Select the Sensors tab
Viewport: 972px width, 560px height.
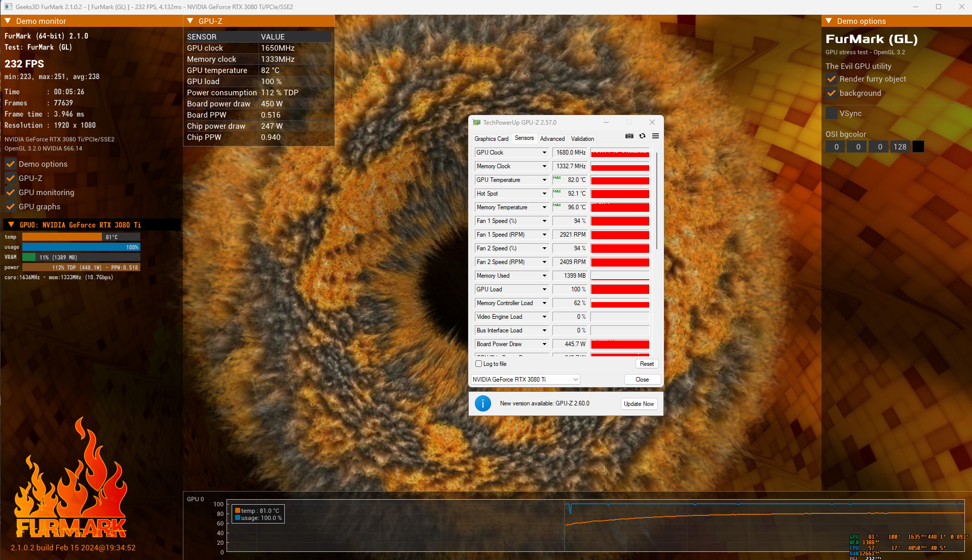(524, 138)
